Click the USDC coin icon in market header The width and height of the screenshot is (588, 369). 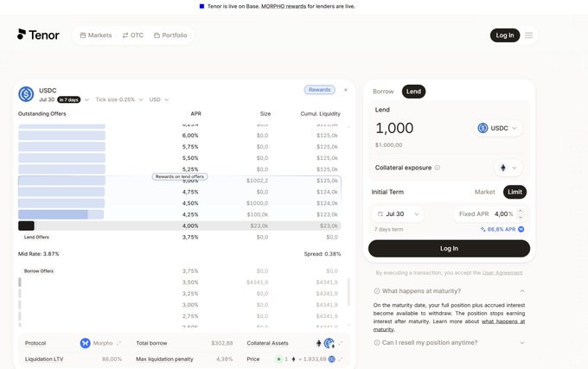[26, 94]
